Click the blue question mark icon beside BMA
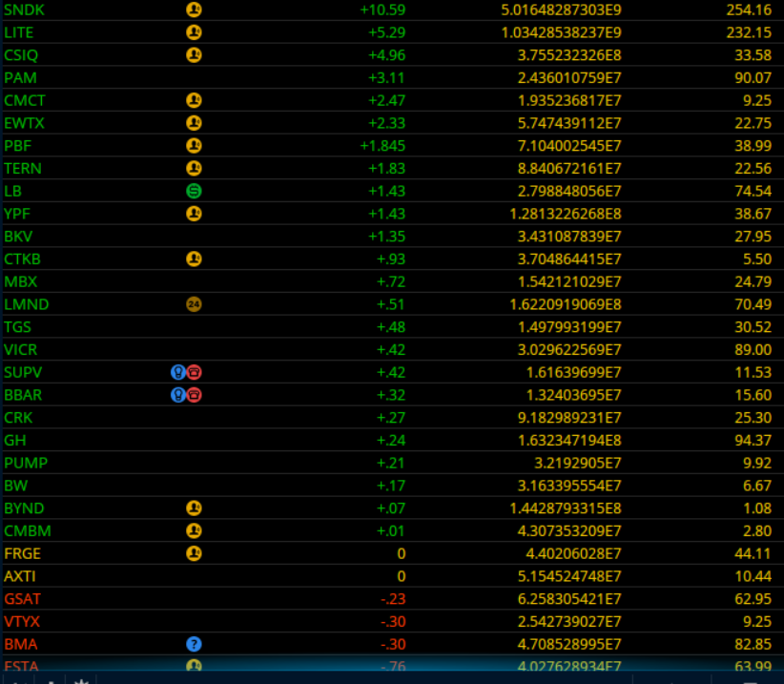784x684 pixels. click(x=194, y=644)
